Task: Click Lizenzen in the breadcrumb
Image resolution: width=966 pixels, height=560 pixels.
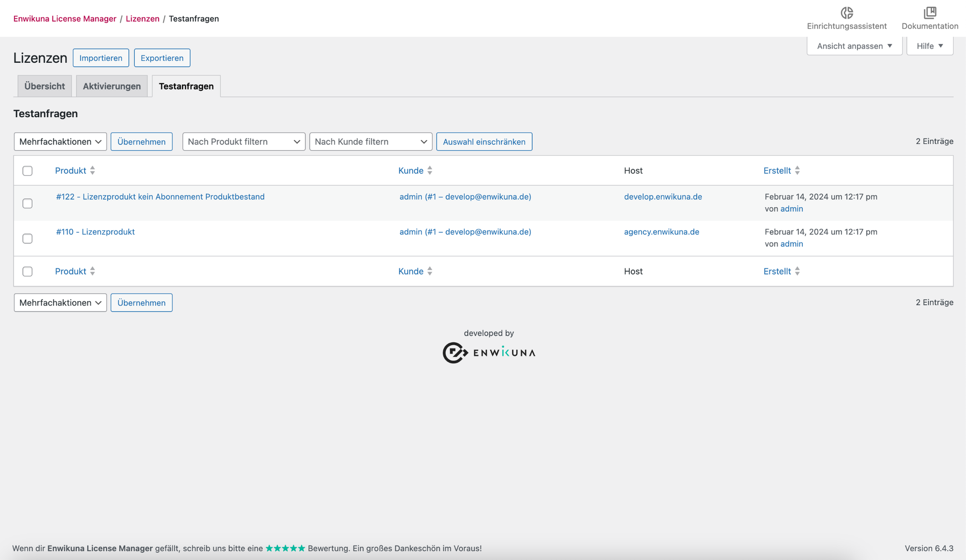Action: coord(142,18)
